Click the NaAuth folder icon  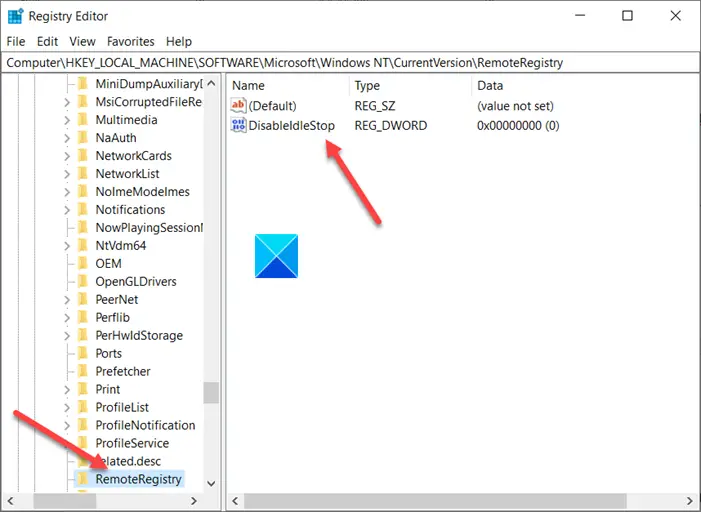(x=83, y=138)
